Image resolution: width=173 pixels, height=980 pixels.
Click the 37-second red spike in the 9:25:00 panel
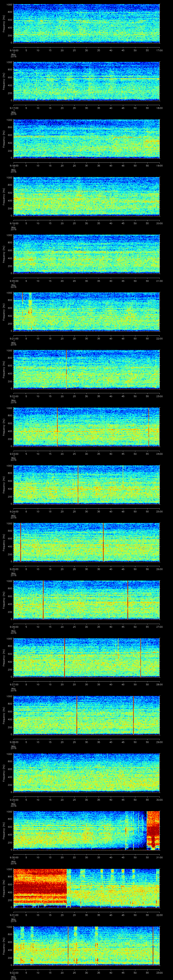[103, 543]
